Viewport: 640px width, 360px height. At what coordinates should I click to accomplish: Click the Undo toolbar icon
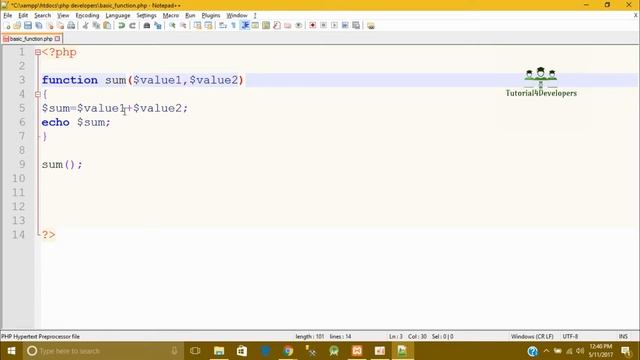pyautogui.click(x=121, y=26)
